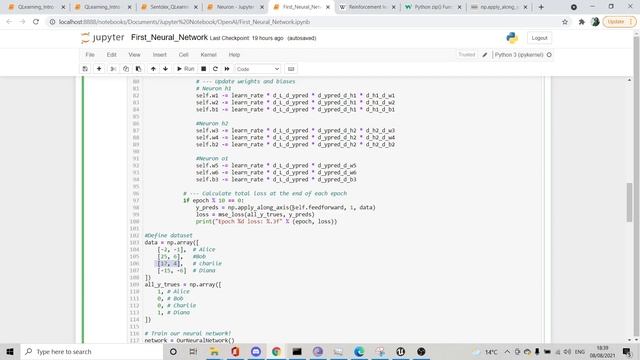Open Microsoft Edge from the taskbar
The height and width of the screenshot is (360, 640).
point(359,351)
